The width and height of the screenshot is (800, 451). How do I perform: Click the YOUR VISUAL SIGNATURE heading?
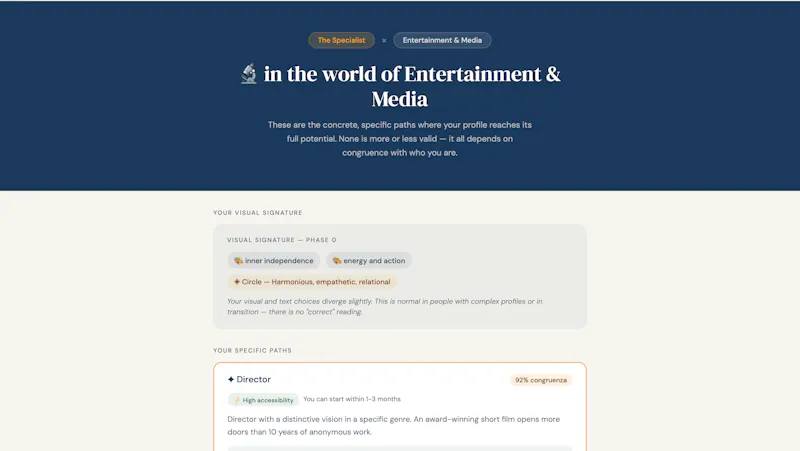tap(258, 213)
